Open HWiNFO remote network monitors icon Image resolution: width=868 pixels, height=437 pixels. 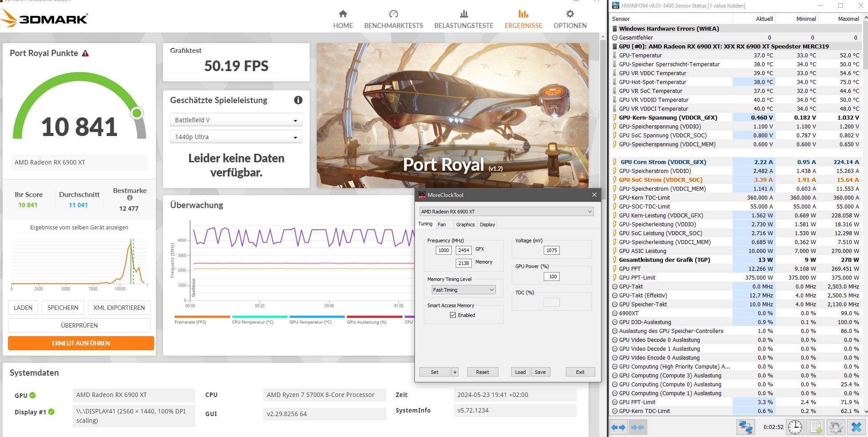[745, 427]
